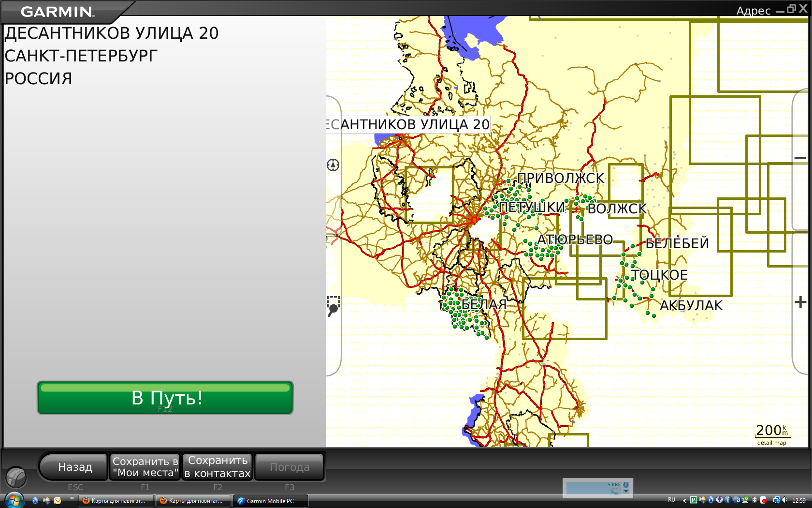812x508 pixels.
Task: Open the volume speaker tray icon
Action: pyautogui.click(x=784, y=500)
